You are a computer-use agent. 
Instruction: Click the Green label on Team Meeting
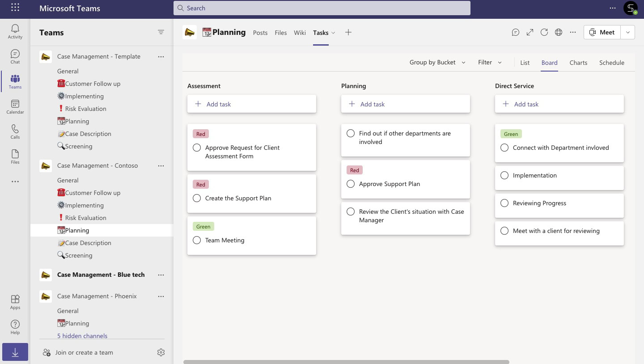click(203, 227)
